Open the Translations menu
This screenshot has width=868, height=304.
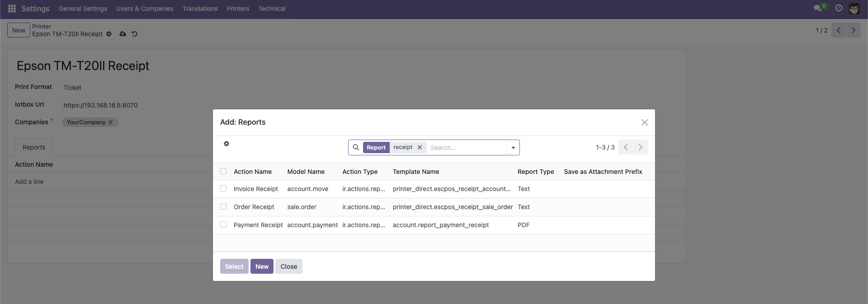pos(200,9)
